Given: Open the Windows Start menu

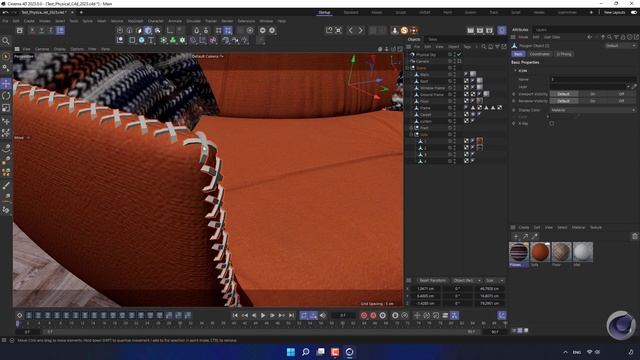Looking at the screenshot, I should pos(291,352).
